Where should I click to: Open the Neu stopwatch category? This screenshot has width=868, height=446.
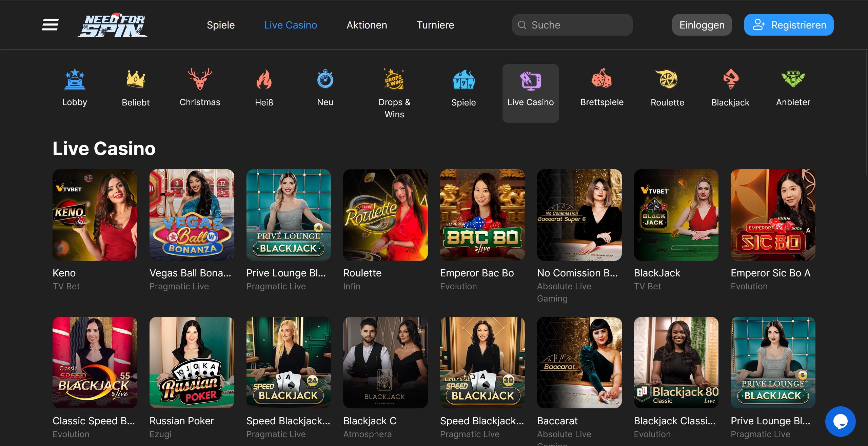[325, 79]
